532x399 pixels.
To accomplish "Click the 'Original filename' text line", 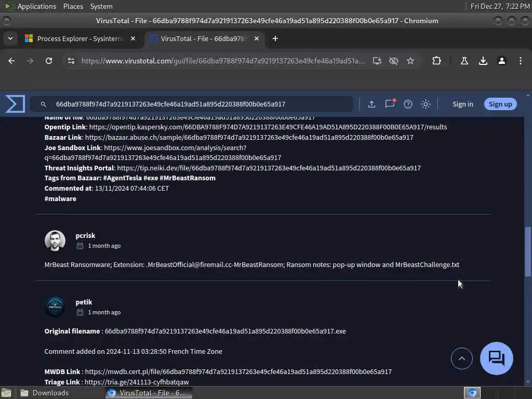I will 195,331.
